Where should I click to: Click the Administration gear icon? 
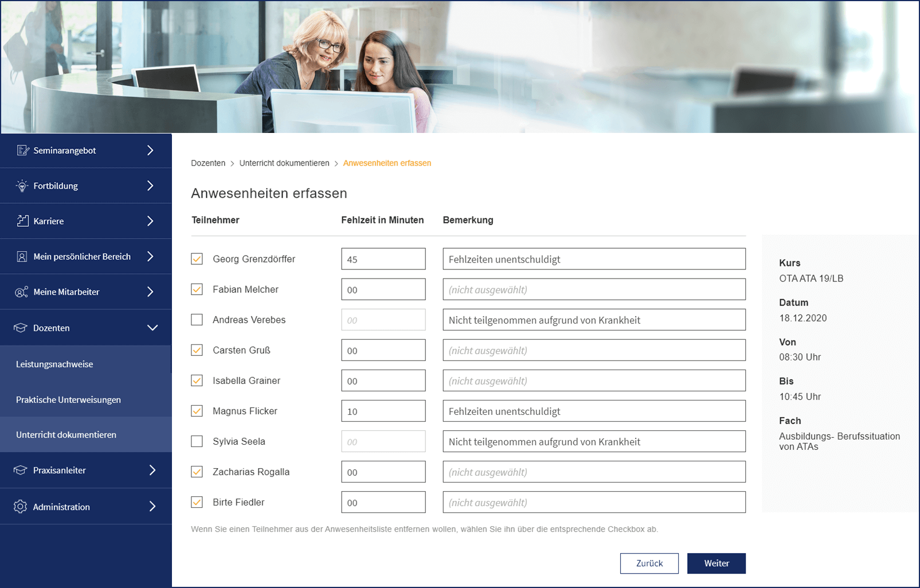pyautogui.click(x=21, y=507)
